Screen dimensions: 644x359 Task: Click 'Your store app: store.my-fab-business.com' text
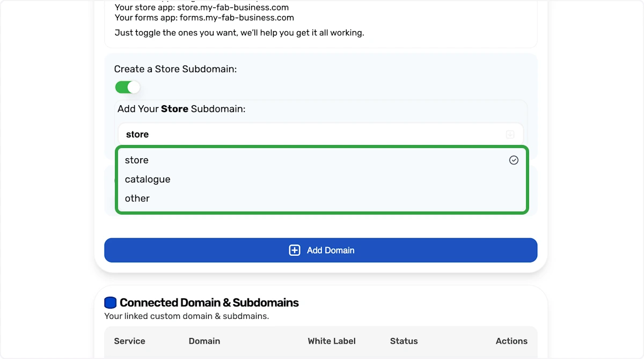coord(202,8)
